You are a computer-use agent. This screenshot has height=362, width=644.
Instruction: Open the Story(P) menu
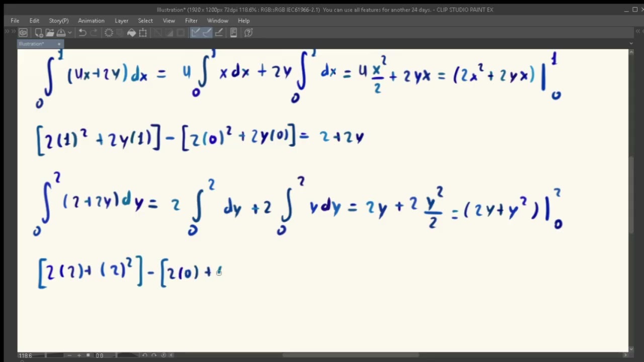pyautogui.click(x=59, y=21)
